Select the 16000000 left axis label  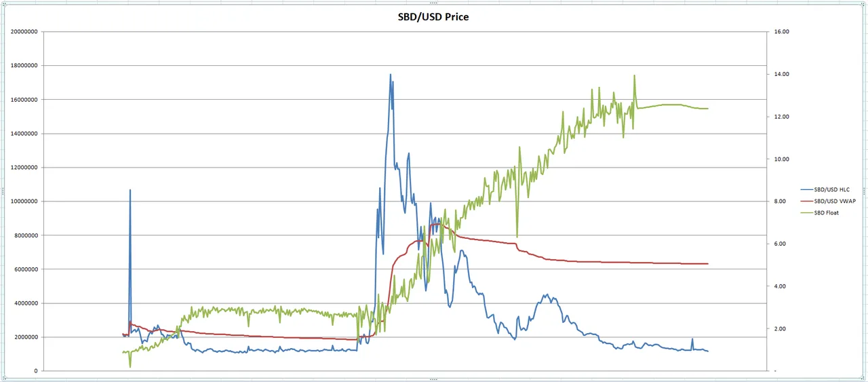coord(23,100)
